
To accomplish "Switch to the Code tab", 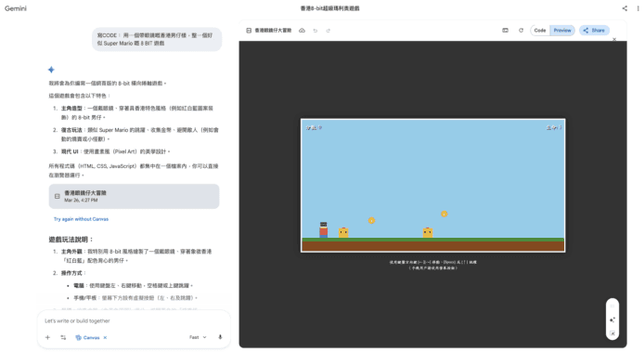I will 540,31.
